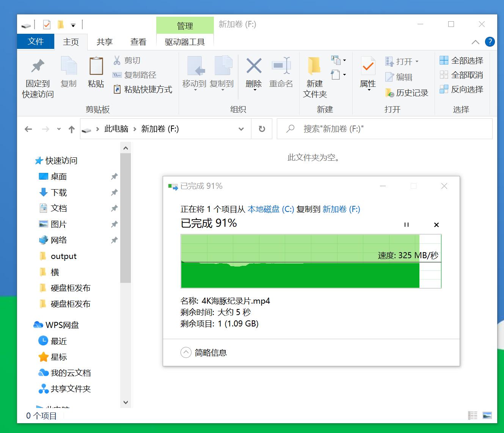This screenshot has height=433, width=504.
Task: Open the address bar dropdown arrow
Action: (x=241, y=129)
